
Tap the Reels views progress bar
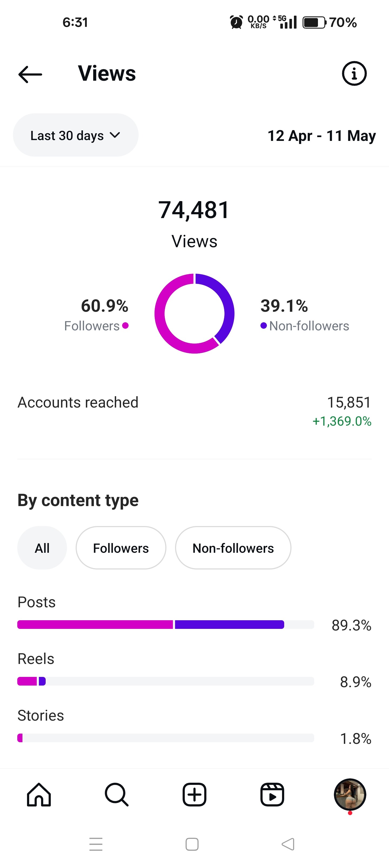coord(165,681)
